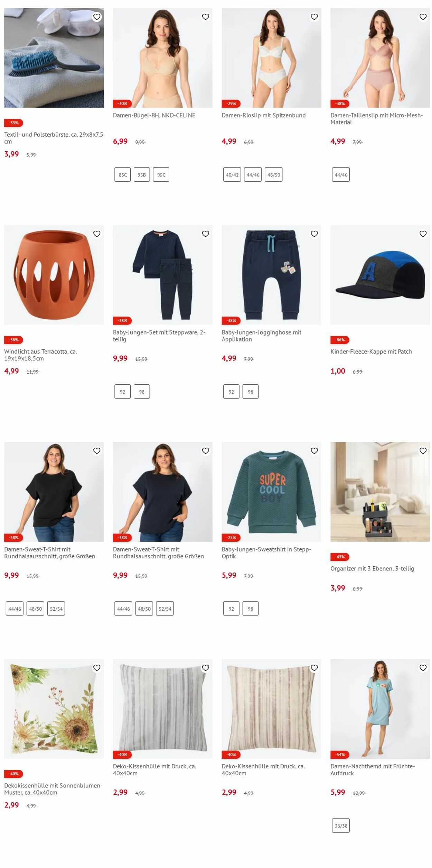Image resolution: width=432 pixels, height=868 pixels.
Task: Favorite the Damen-Nachthemd mit Früchte-Aufdruck
Action: pos(423,668)
